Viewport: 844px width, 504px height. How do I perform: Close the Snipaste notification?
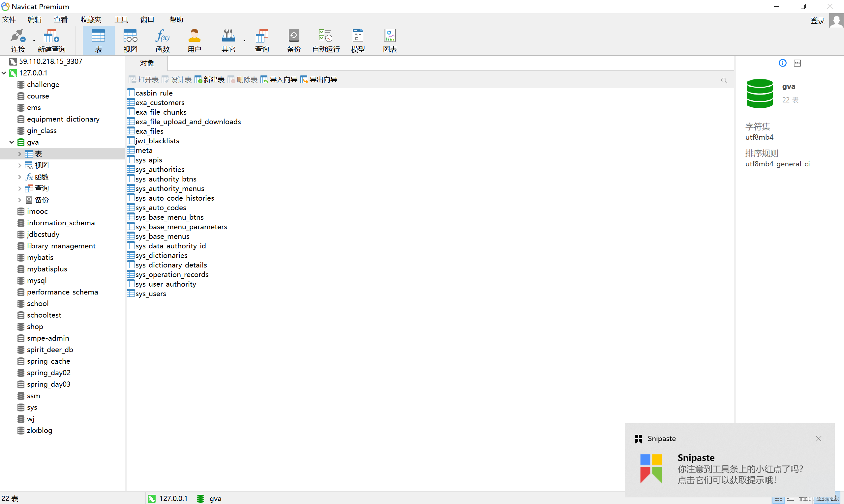coord(819,439)
